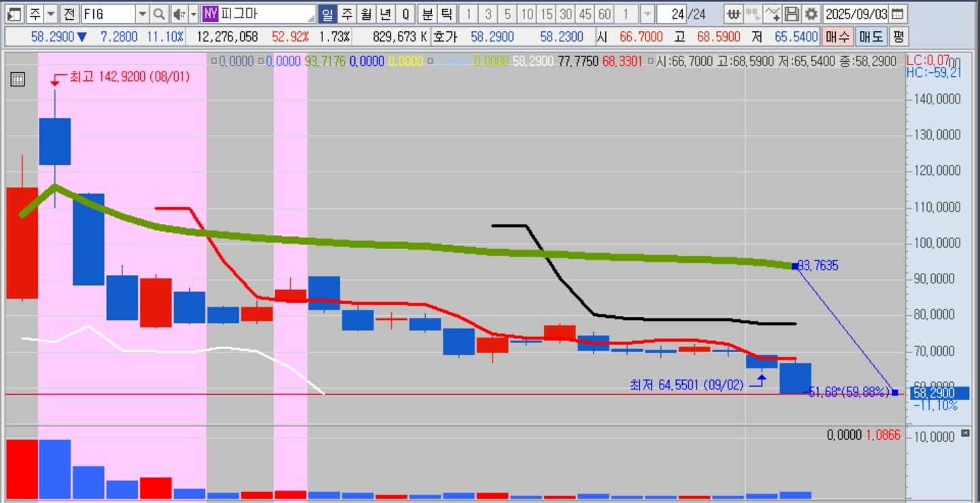Click the 주 market type selector
Viewport: 980px width, 503px height.
36,14
